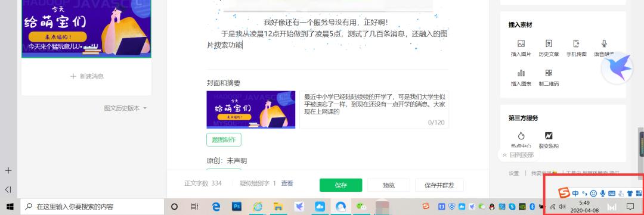Collapse the left sidebar panel arrow

click(x=8, y=189)
